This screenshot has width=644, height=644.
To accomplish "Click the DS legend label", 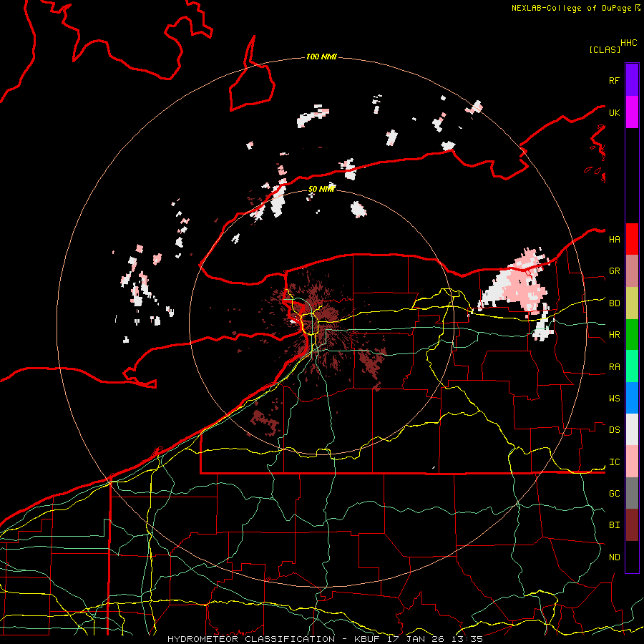I will point(614,430).
